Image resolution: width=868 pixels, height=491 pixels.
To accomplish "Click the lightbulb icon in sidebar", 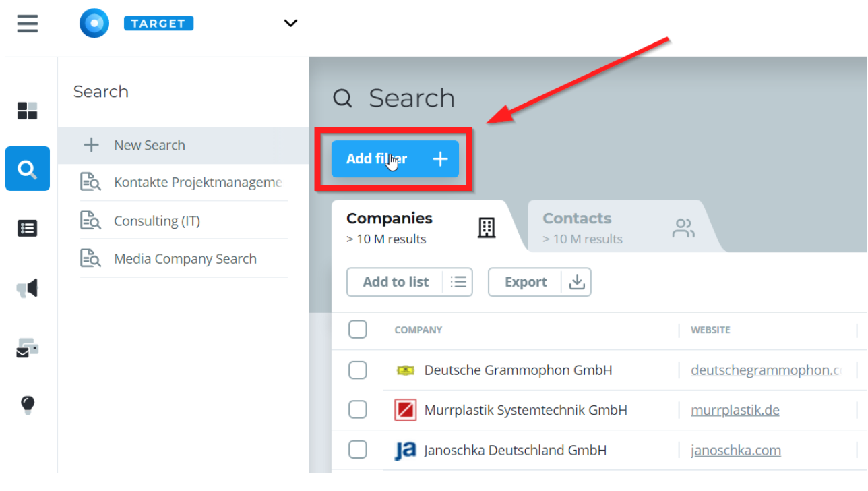I will pyautogui.click(x=28, y=405).
